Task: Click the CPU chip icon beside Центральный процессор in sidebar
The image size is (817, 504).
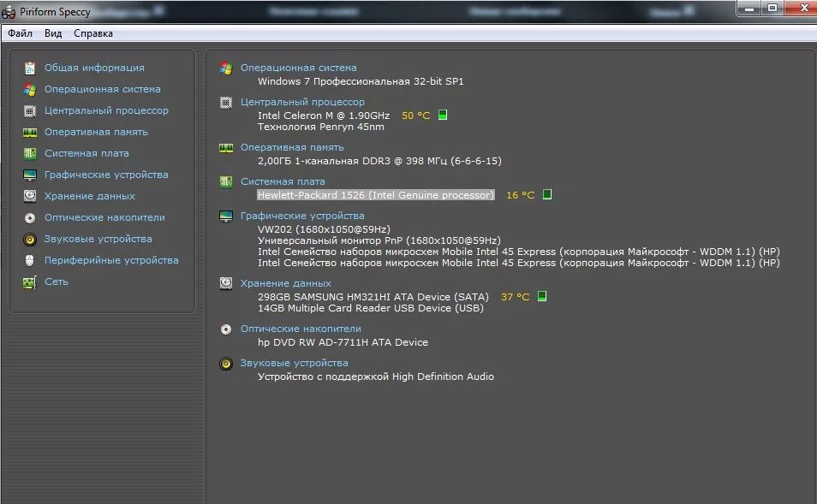Action: point(30,110)
